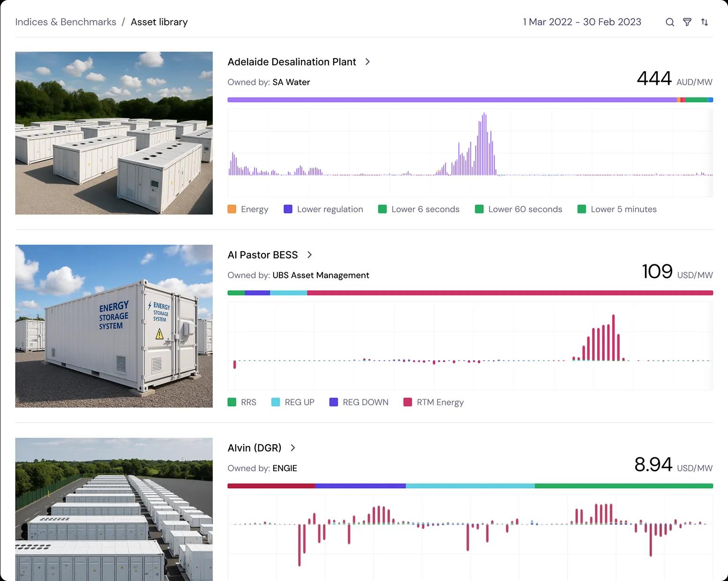Hide the REG UP series legend

tap(293, 402)
